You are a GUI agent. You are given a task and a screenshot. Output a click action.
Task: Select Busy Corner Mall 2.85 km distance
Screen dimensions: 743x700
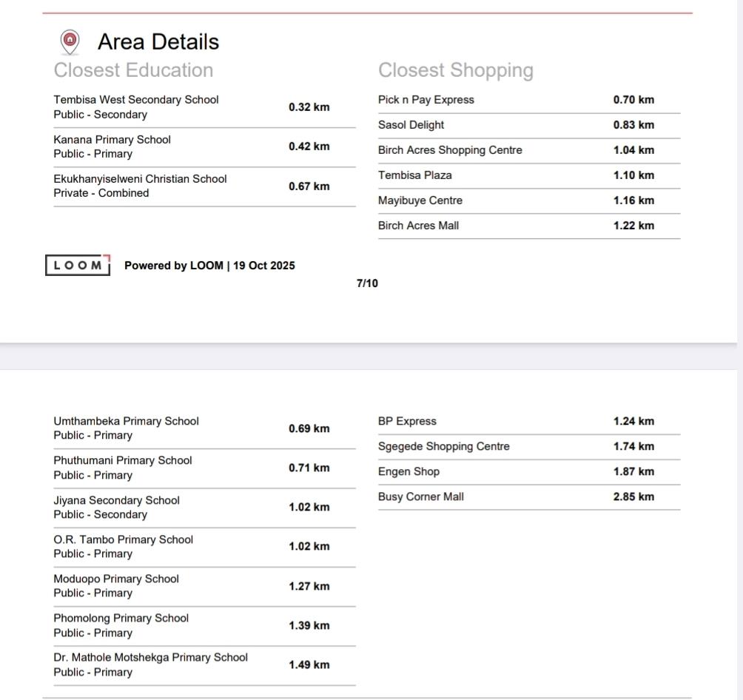[x=633, y=497]
